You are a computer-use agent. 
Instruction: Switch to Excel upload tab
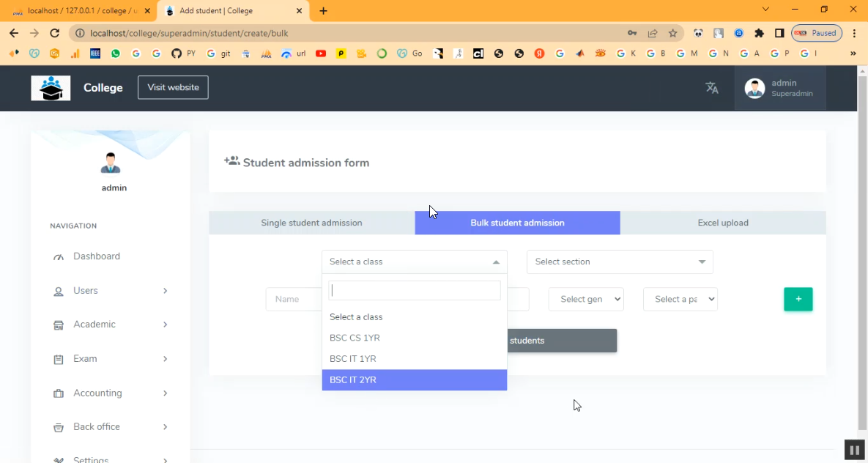[723, 223]
